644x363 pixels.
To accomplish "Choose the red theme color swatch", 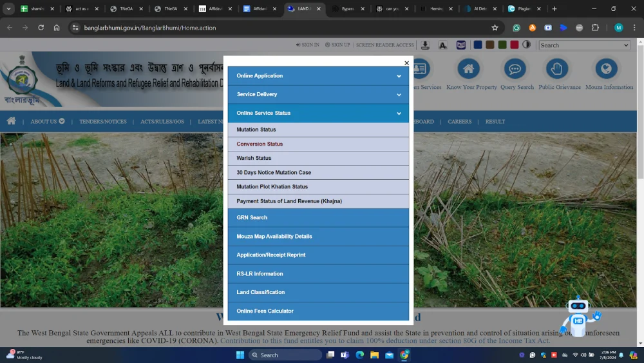I will 514,44.
